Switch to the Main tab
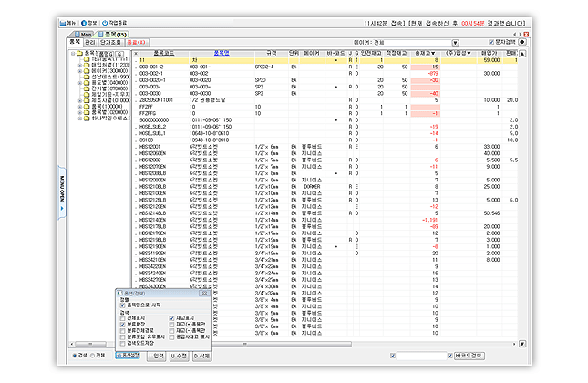The width and height of the screenshot is (588, 383). tap(84, 34)
